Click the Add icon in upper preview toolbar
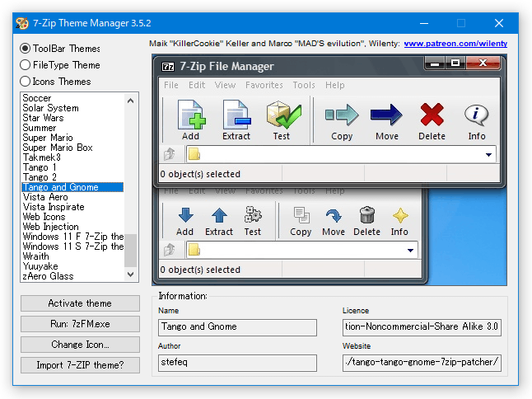Screen dimensions: 532x399 (191, 115)
